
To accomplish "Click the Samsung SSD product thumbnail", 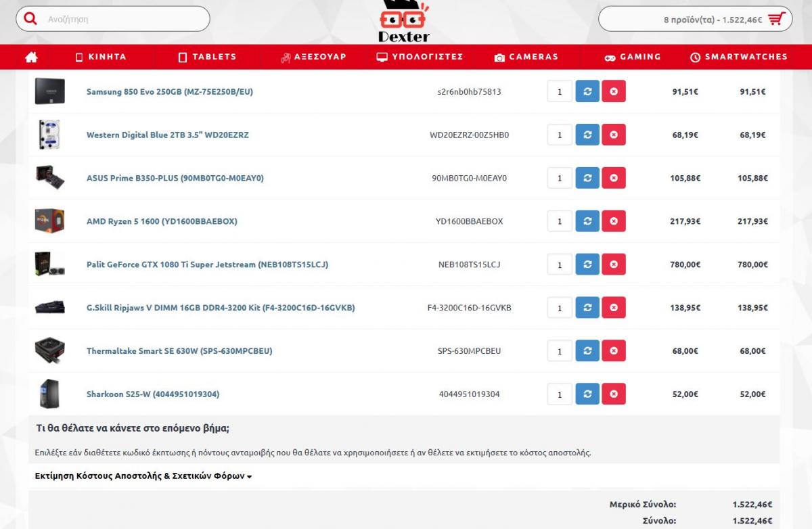I will 49,91.
